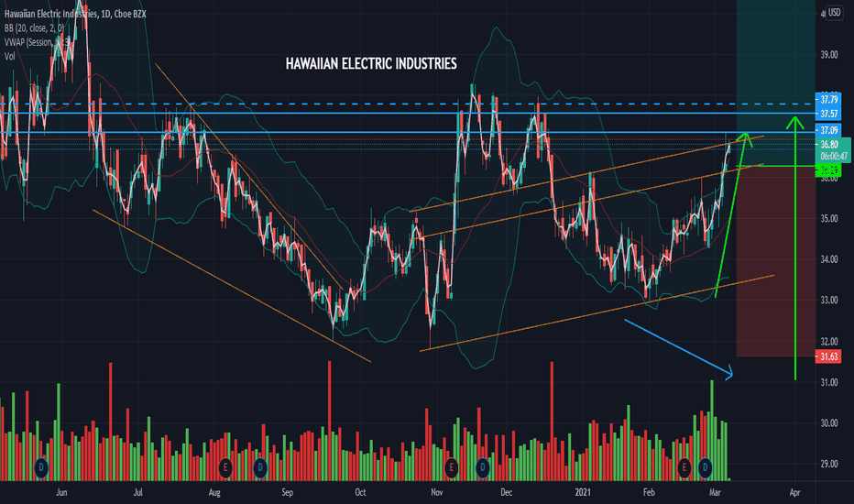
Task: Click the Dec label on time axis
Action: [x=506, y=493]
